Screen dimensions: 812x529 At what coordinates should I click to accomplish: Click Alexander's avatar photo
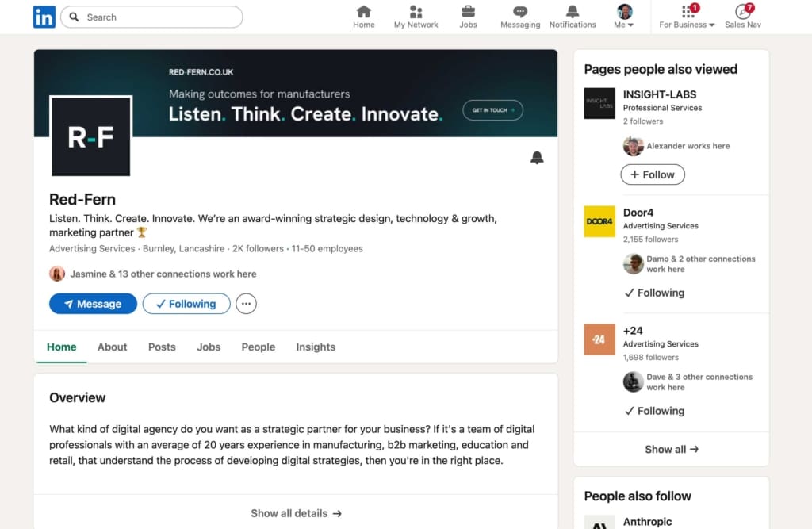(633, 146)
